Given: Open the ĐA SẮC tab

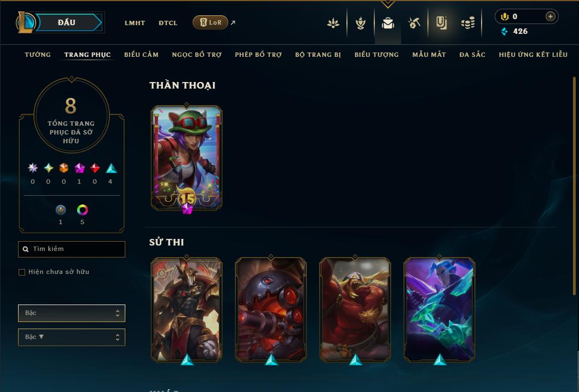Looking at the screenshot, I should 472,55.
